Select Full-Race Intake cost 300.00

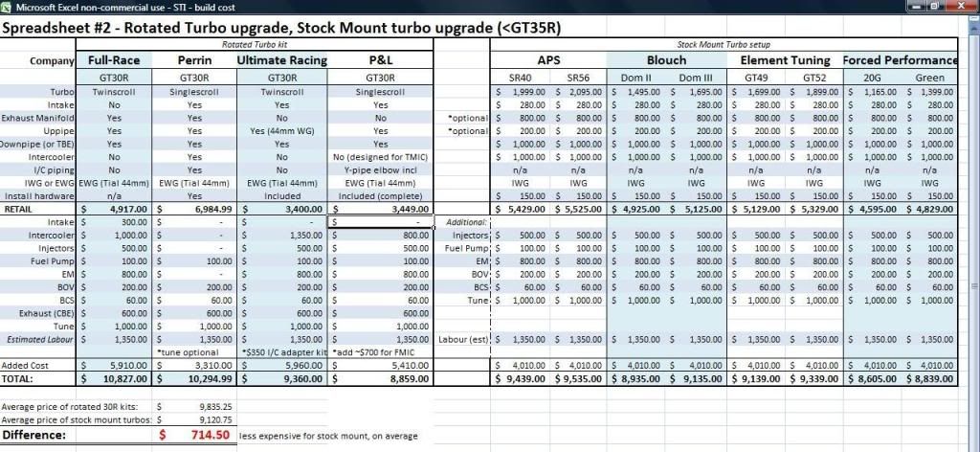tap(114, 222)
